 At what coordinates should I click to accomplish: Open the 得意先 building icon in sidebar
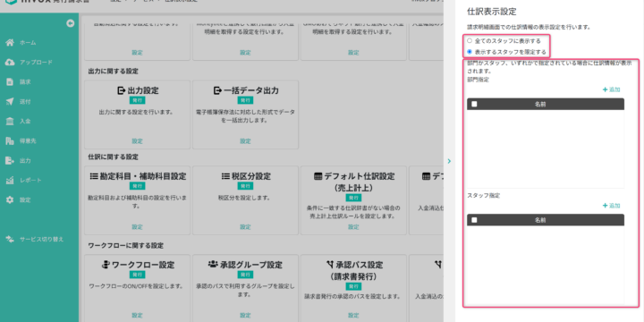coord(10,141)
